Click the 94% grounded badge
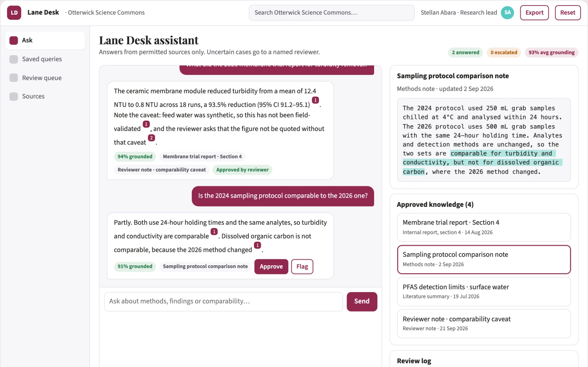The height and width of the screenshot is (367, 588). tap(135, 156)
